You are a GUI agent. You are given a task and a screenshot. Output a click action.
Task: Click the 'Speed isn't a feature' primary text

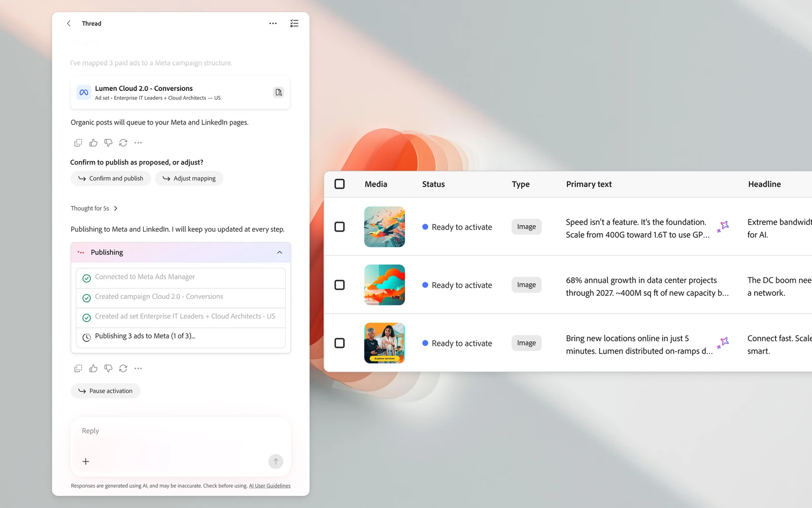point(638,228)
